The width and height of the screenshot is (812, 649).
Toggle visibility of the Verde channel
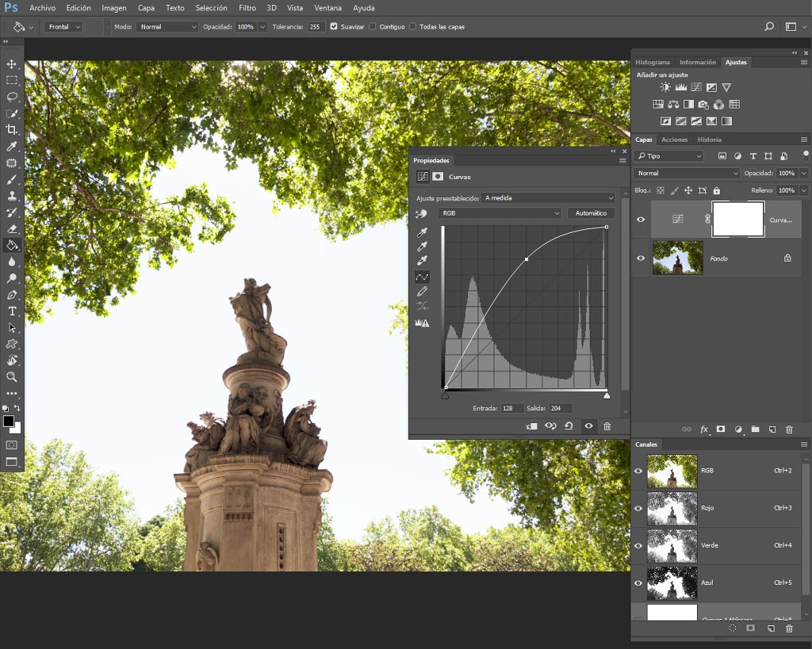pyautogui.click(x=638, y=545)
